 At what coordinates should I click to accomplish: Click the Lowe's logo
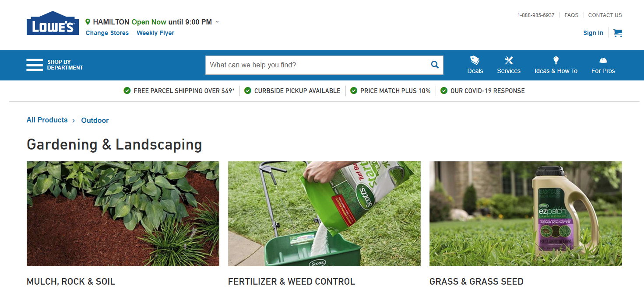click(x=53, y=23)
